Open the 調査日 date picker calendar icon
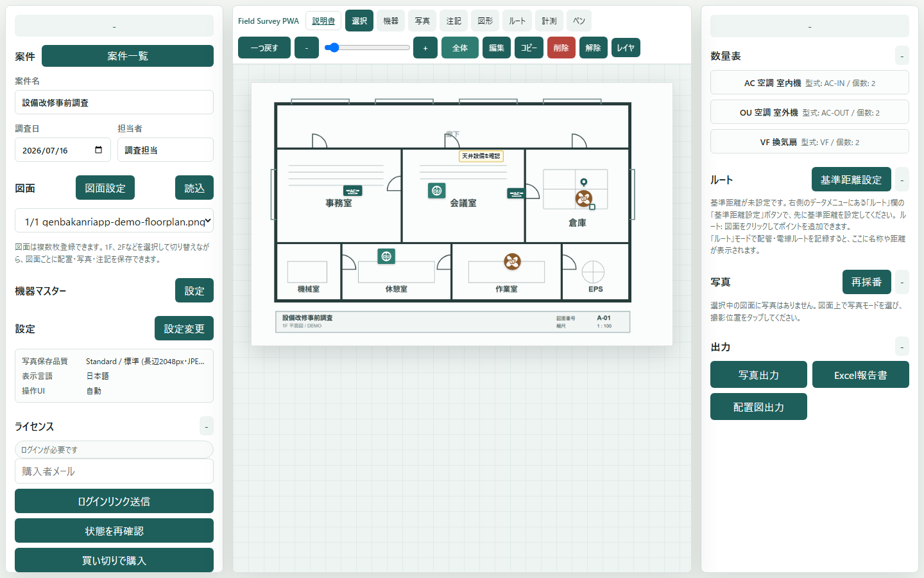 (98, 150)
